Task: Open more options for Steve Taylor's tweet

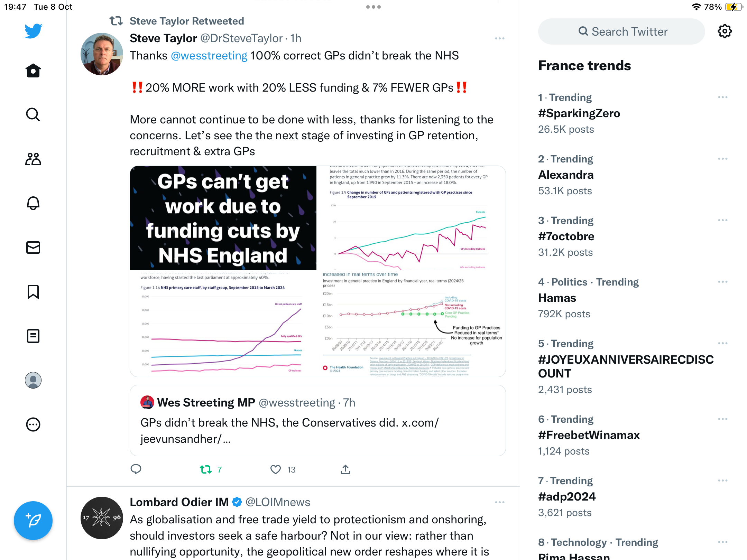Action: tap(500, 38)
